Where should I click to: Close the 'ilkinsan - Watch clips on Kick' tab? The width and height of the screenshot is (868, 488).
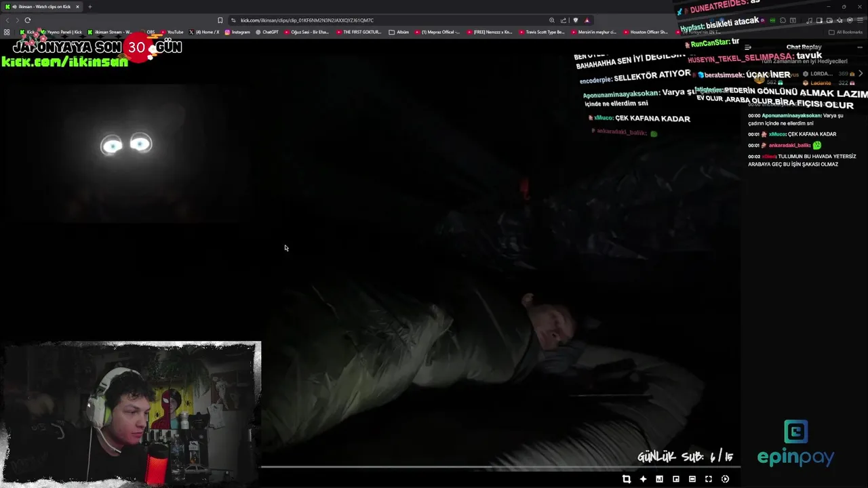[x=77, y=7]
